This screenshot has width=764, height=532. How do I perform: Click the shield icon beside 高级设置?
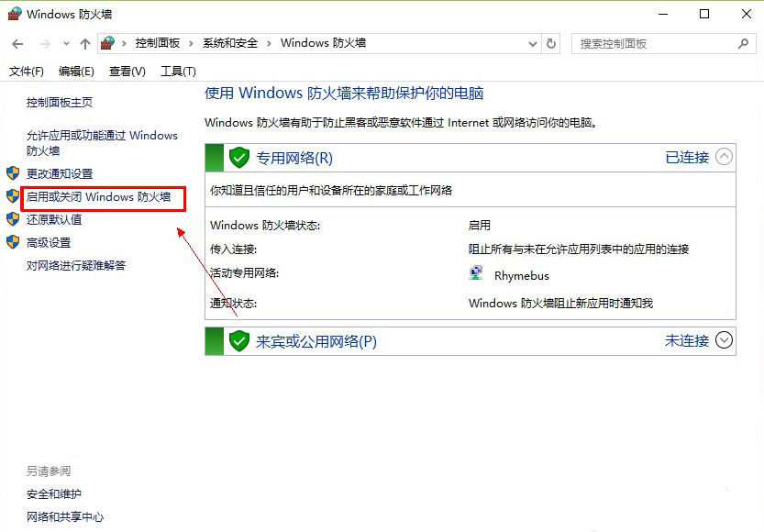coord(13,242)
